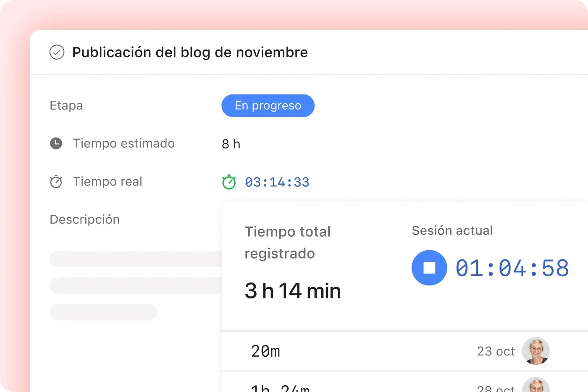
Task: Open the user avatar on the 23 oct entry
Action: (536, 351)
